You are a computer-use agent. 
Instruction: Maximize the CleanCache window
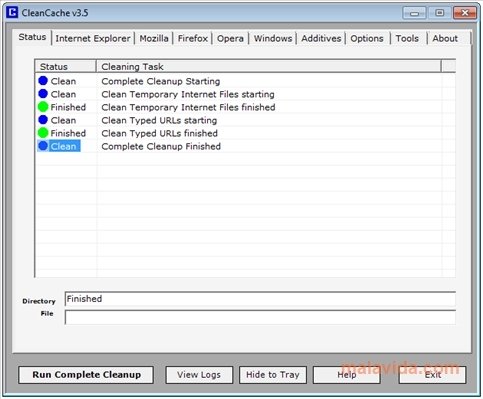coord(440,13)
